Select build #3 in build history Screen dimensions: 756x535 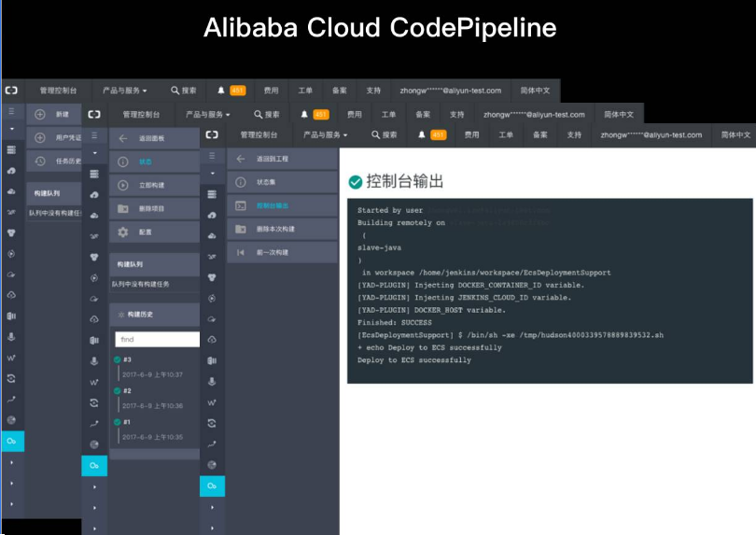click(128, 359)
